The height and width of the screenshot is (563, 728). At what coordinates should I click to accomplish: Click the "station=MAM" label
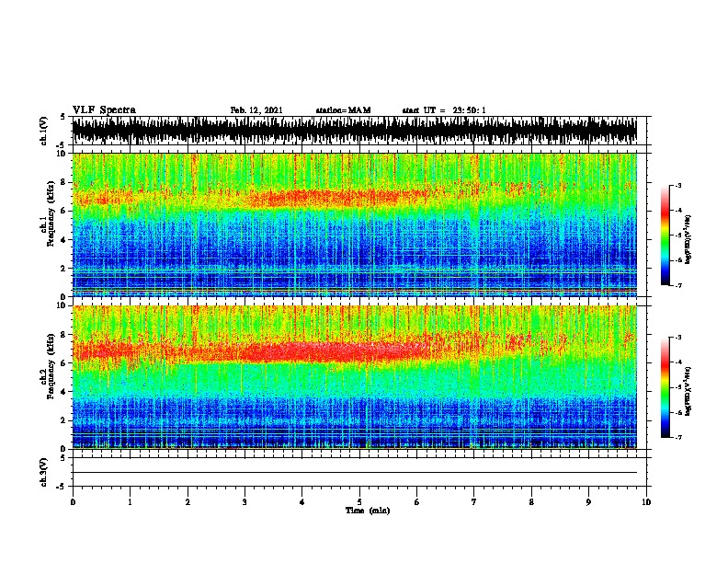click(x=343, y=110)
